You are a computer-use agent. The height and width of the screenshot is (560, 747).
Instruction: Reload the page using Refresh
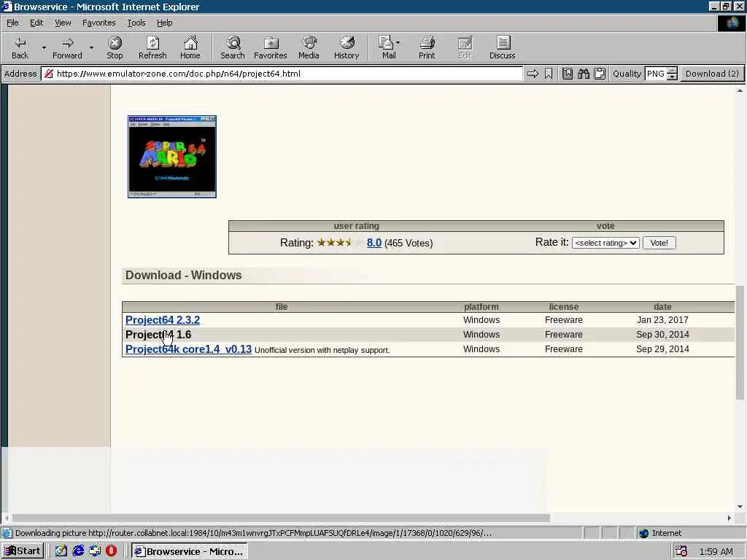tap(152, 47)
